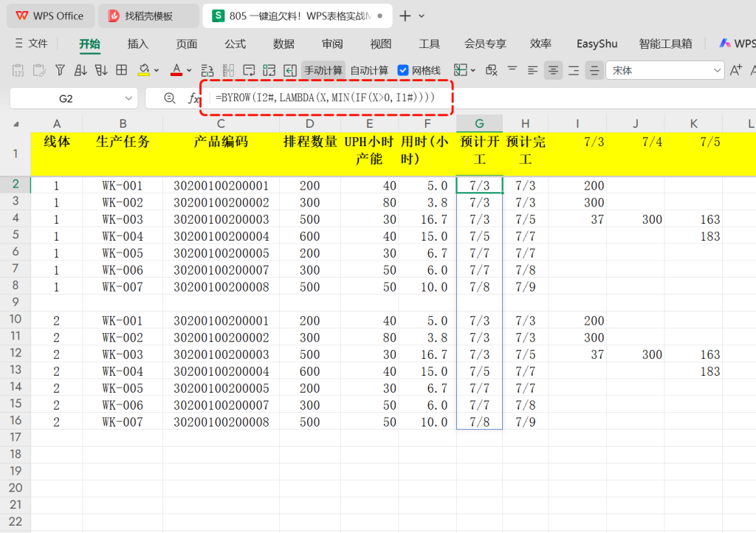Open the 文件 menu

click(x=32, y=44)
